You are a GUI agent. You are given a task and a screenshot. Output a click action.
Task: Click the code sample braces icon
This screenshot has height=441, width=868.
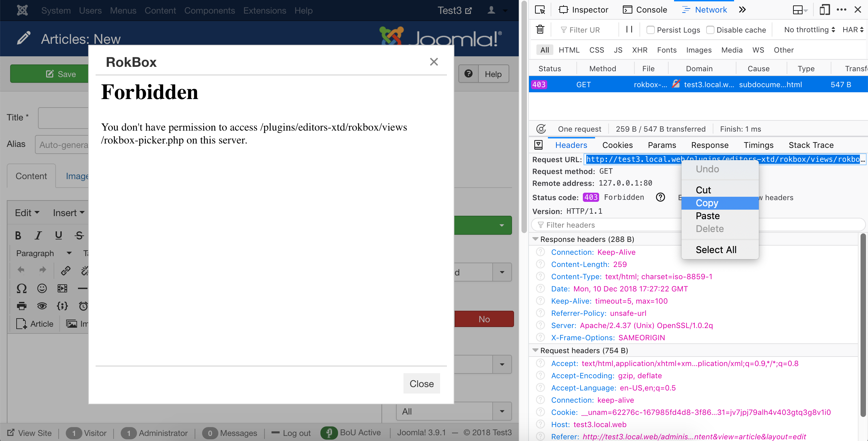coord(62,306)
